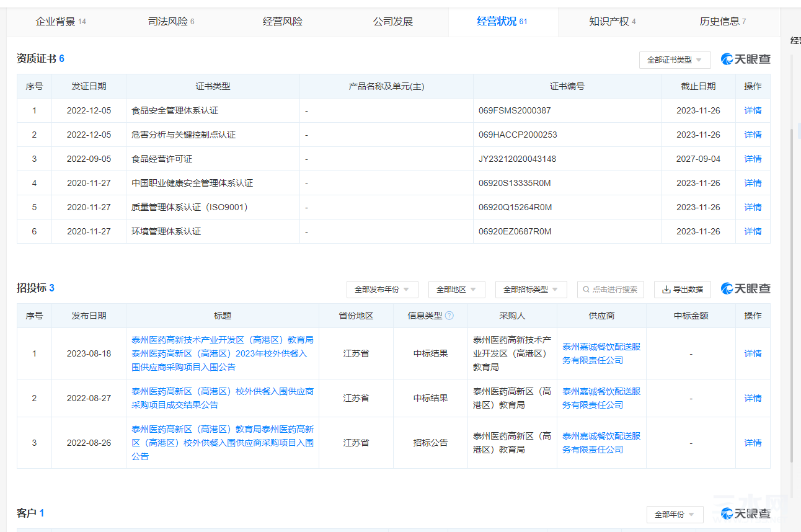Open the 2023年校外供餐入围供应商采购项目入围公告 title link
This screenshot has height=532, width=801.
point(223,353)
